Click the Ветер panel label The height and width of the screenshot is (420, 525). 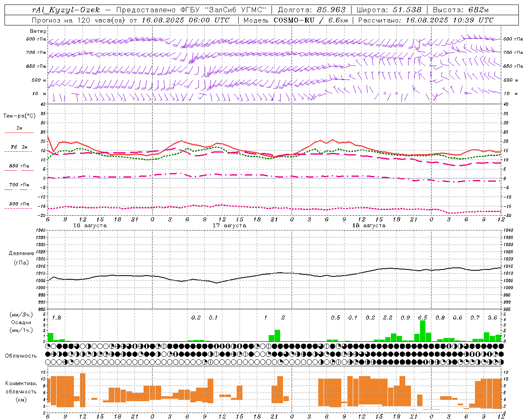pos(38,31)
